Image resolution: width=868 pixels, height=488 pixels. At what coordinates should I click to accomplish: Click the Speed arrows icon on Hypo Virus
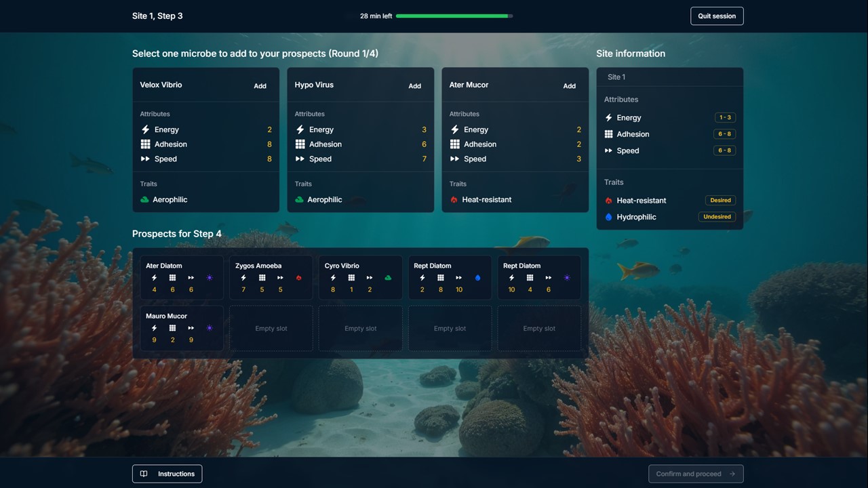pos(300,159)
